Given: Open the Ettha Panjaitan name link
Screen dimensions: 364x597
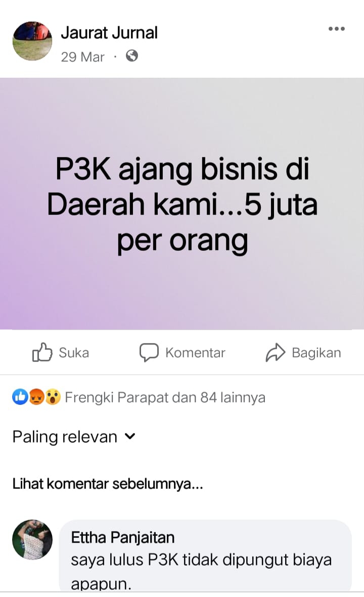Looking at the screenshot, I should point(123,537).
